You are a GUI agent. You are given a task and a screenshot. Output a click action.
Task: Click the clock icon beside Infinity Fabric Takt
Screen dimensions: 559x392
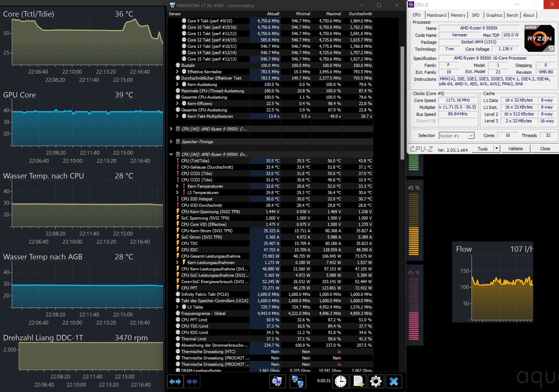[x=178, y=294]
